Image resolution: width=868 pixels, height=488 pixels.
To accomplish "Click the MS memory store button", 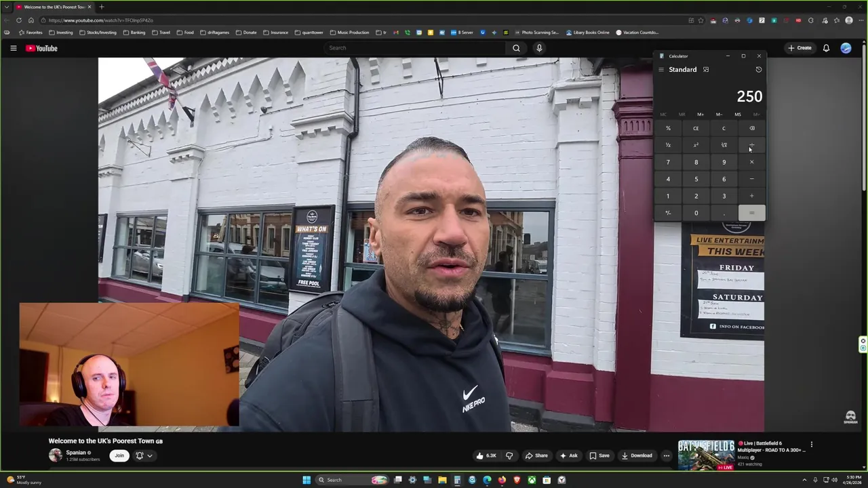I will [738, 115].
